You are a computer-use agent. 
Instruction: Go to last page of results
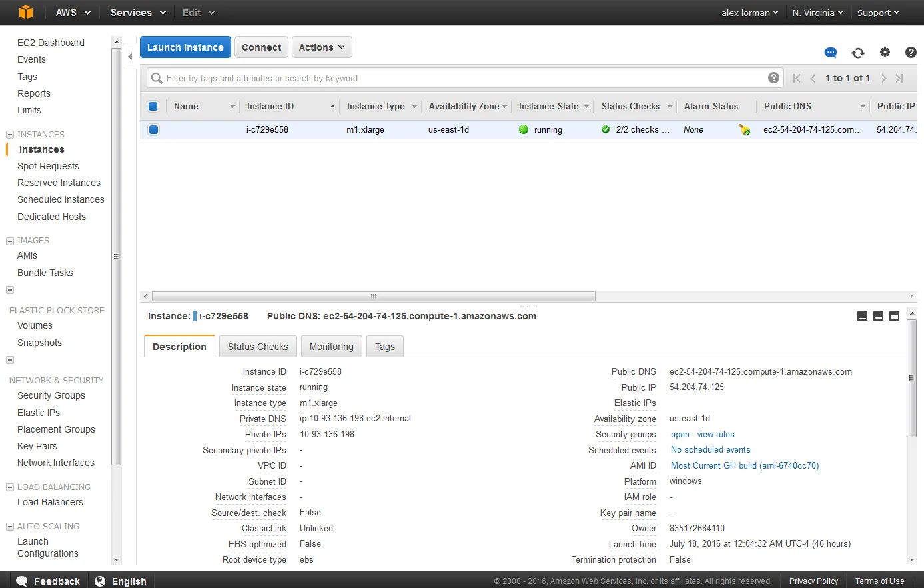coord(899,78)
